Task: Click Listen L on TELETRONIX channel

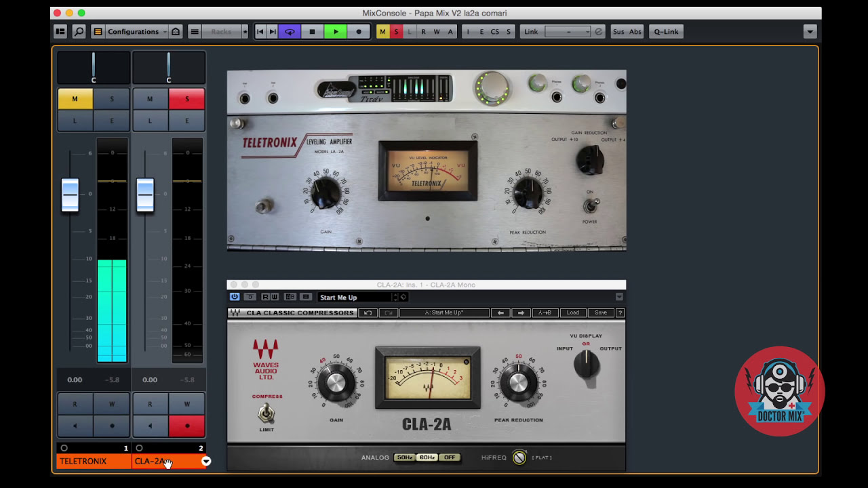Action: coord(75,121)
